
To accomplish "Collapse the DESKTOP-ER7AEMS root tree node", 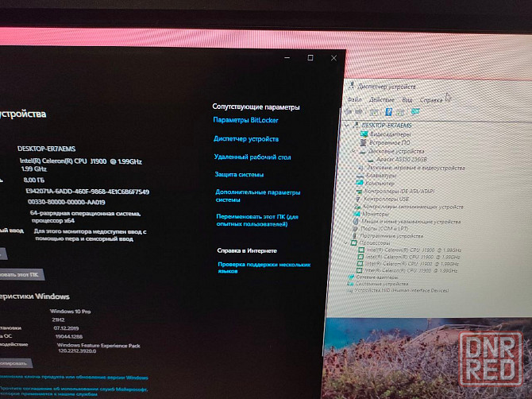I will click(347, 126).
